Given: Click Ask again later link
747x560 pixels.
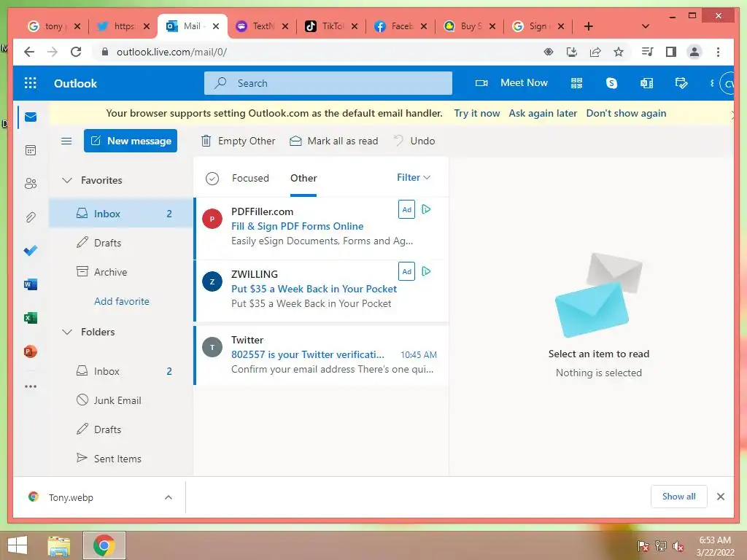Looking at the screenshot, I should coord(543,113).
